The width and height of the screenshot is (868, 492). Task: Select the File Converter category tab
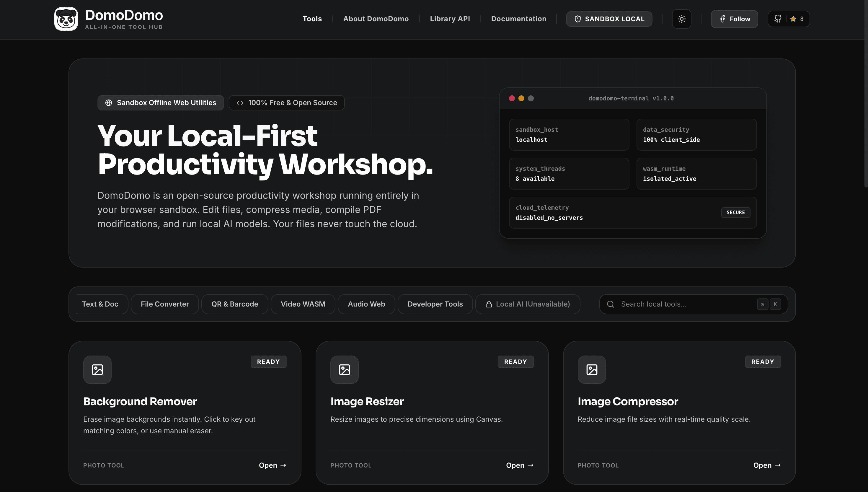pos(165,304)
